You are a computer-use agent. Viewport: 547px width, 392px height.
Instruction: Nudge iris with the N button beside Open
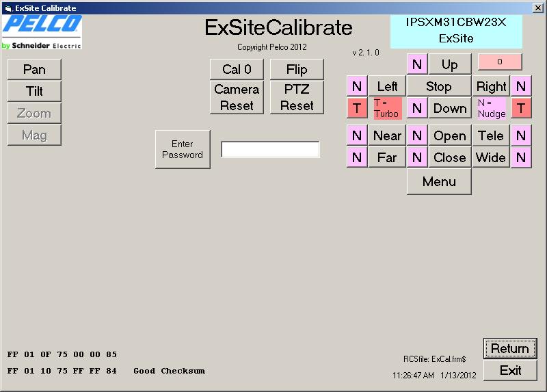[x=417, y=135]
